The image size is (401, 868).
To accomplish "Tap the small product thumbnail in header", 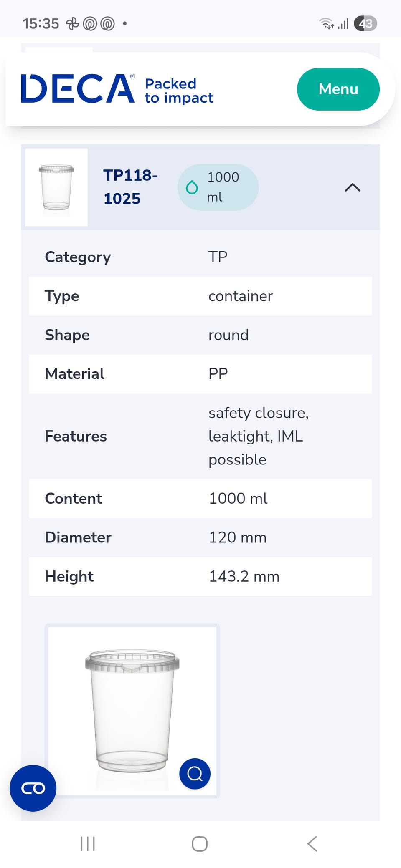I will 56,187.
